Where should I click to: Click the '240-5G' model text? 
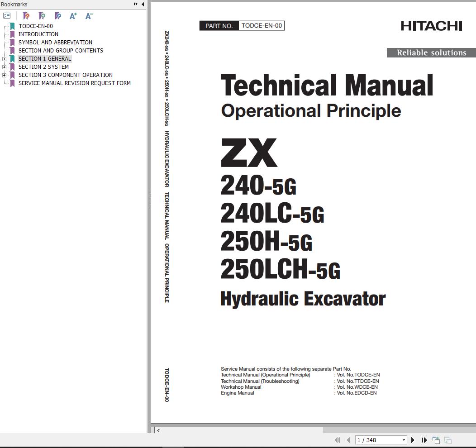point(258,186)
